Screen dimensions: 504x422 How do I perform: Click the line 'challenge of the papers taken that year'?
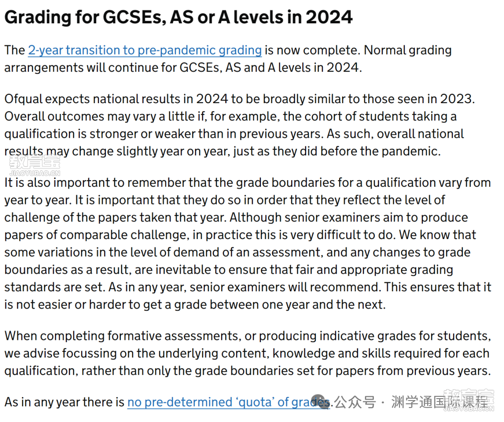point(236,218)
